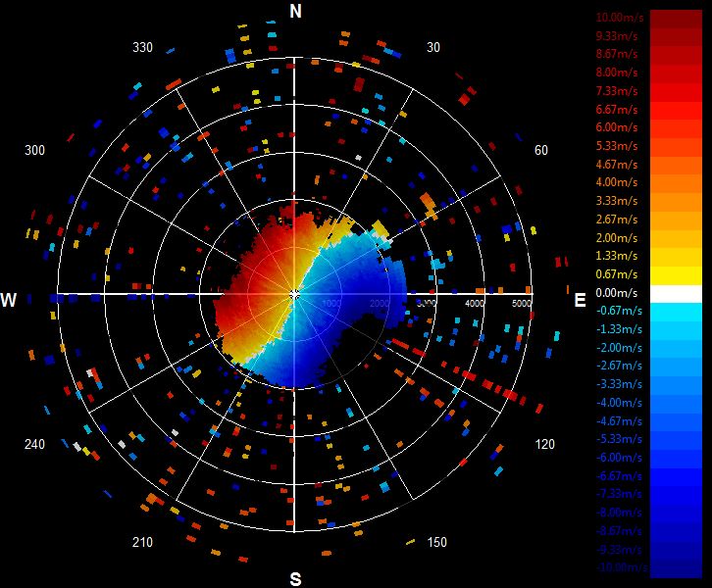Click the 120 degree azimuth label
Image resolution: width=712 pixels, height=588 pixels.
[x=545, y=444]
